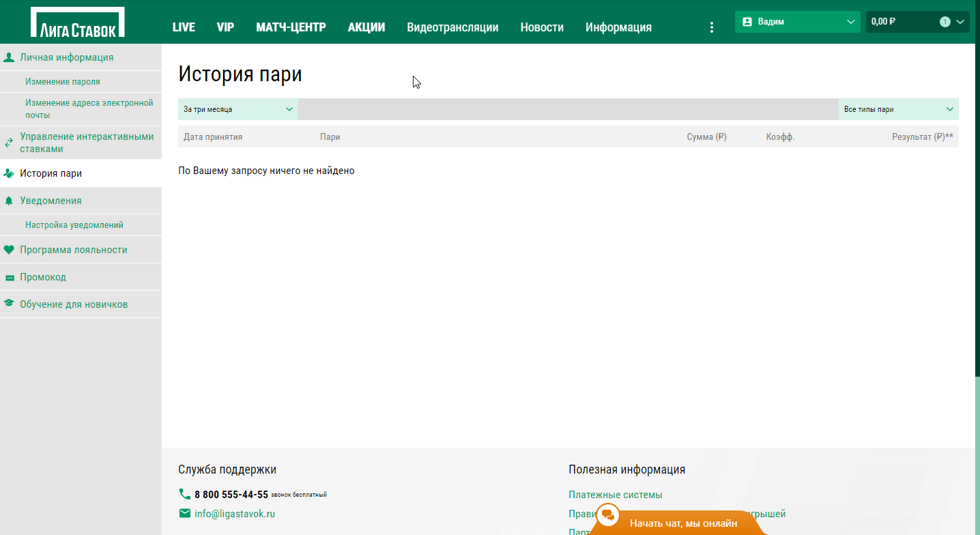Click the Лига Ставок logo

tap(78, 23)
